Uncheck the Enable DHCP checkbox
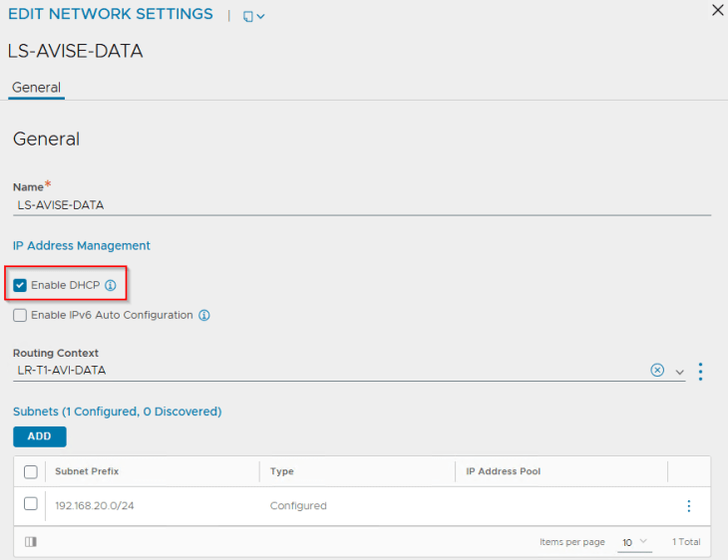Image resolution: width=728 pixels, height=560 pixels. pyautogui.click(x=21, y=285)
